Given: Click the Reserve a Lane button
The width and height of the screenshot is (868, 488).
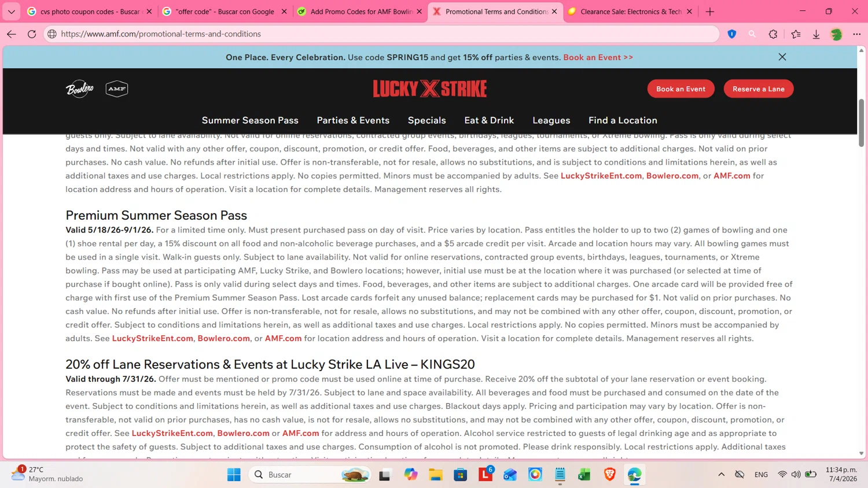Looking at the screenshot, I should tap(759, 88).
